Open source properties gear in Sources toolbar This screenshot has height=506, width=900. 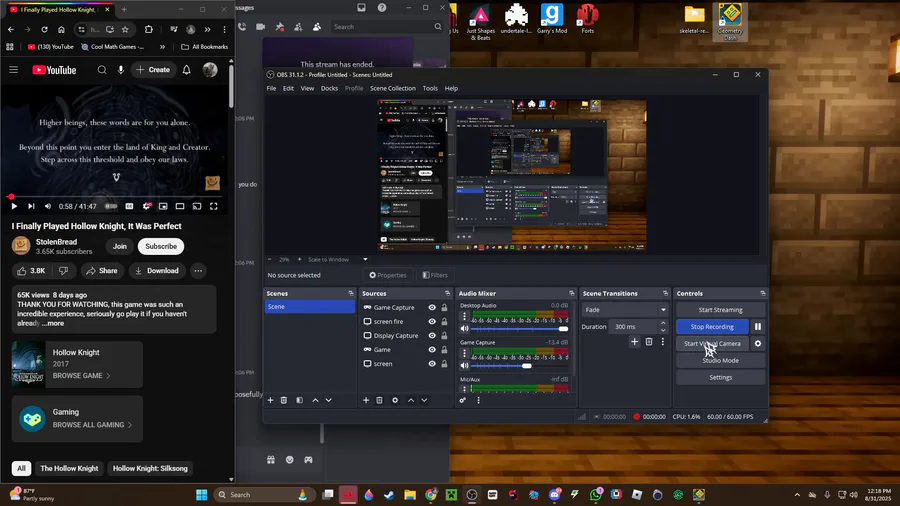pos(395,400)
